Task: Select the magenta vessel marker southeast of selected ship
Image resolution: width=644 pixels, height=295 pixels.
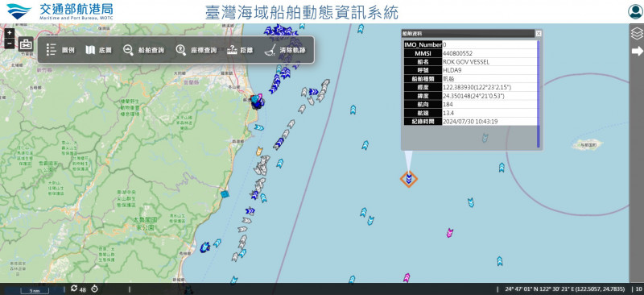Action: 450,233
